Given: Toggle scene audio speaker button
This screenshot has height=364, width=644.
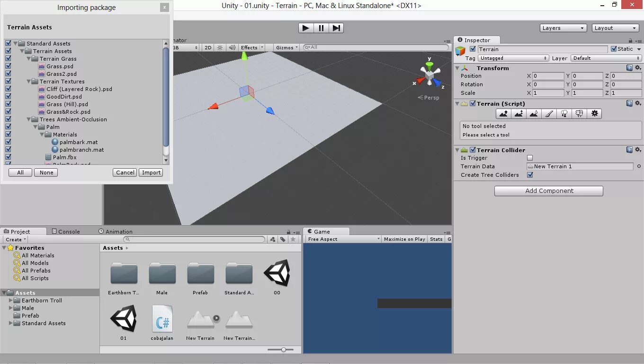Looking at the screenshot, I should pos(232,47).
